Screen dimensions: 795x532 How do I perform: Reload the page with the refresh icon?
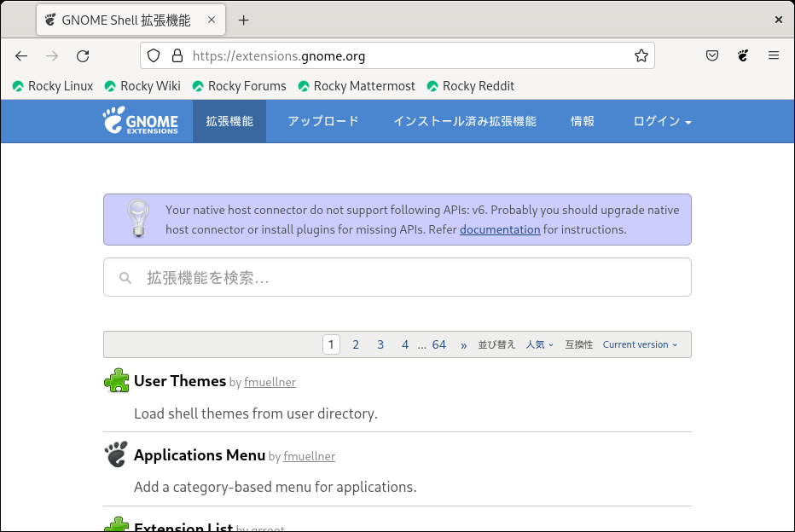[x=83, y=55]
